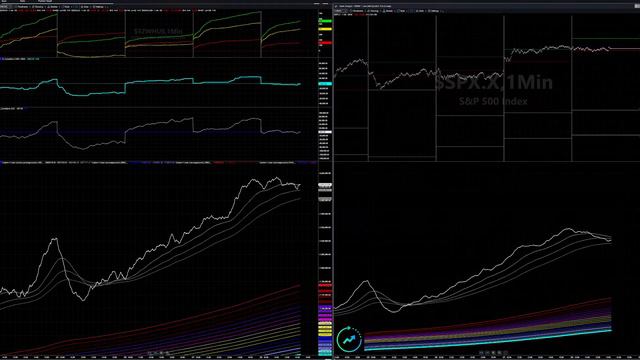The height and width of the screenshot is (360, 640).
Task: Click the green price label on left axis
Action: pos(325,20)
